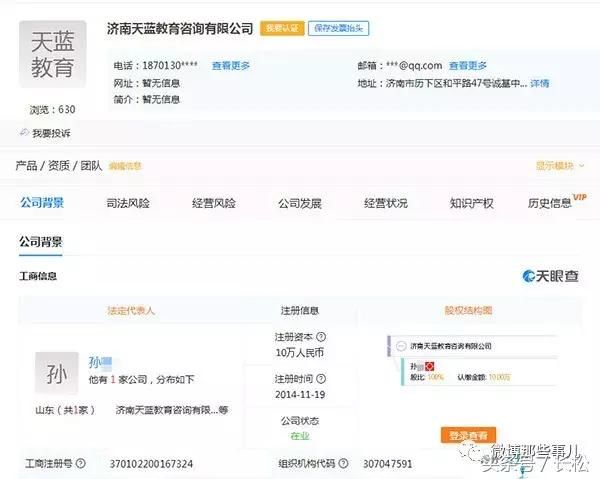Image resolution: width=600 pixels, height=479 pixels.
Task: Click the registration date 2014-11-19
Action: point(300,394)
